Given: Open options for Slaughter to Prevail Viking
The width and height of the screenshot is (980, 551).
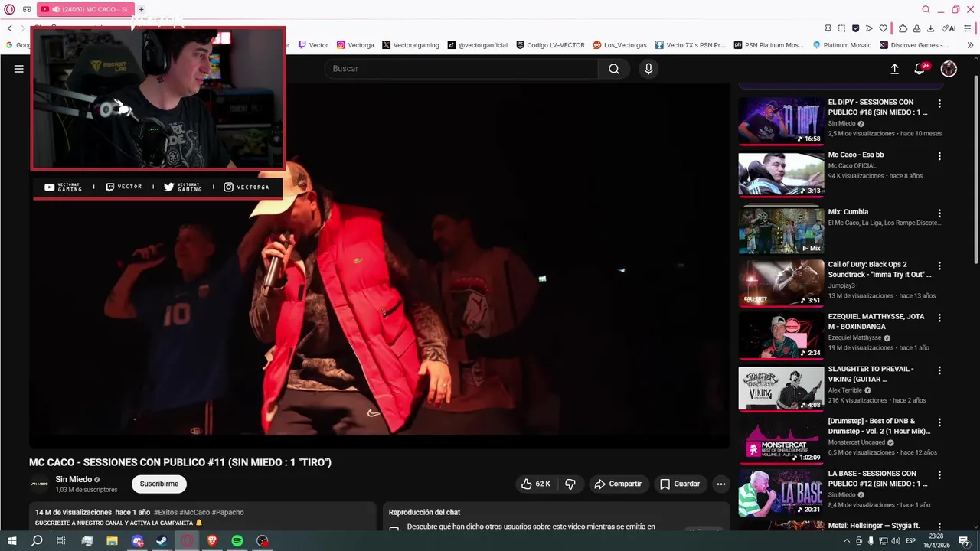Looking at the screenshot, I should 939,370.
